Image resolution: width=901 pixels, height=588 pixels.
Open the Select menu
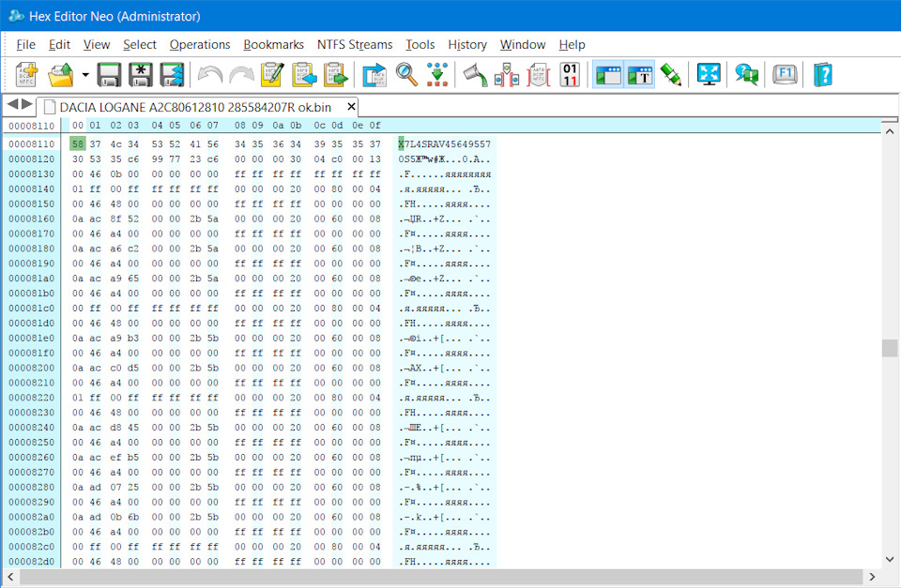point(140,45)
